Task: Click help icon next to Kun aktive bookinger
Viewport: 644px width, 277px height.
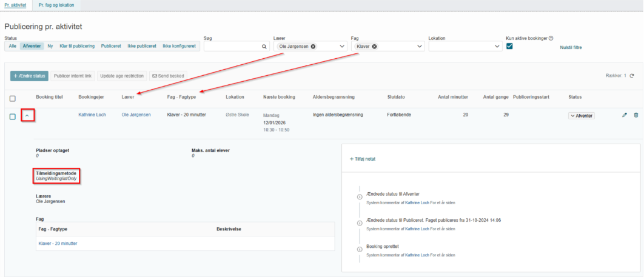Action: pyautogui.click(x=551, y=38)
